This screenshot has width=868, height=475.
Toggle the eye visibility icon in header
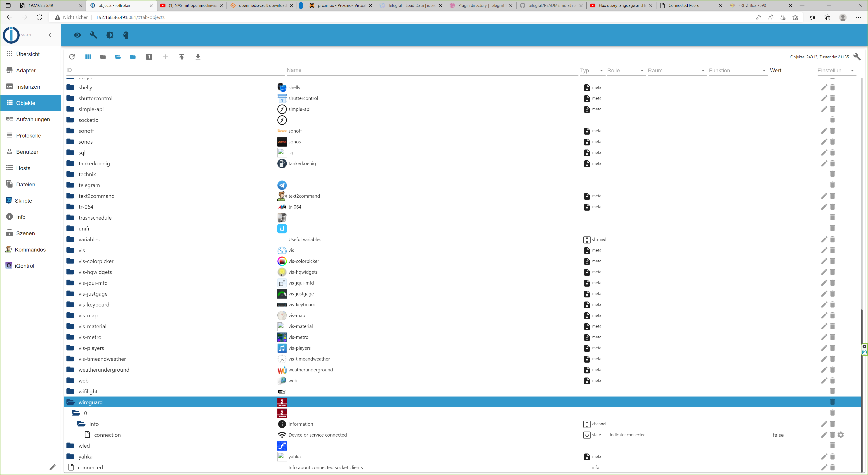(77, 35)
